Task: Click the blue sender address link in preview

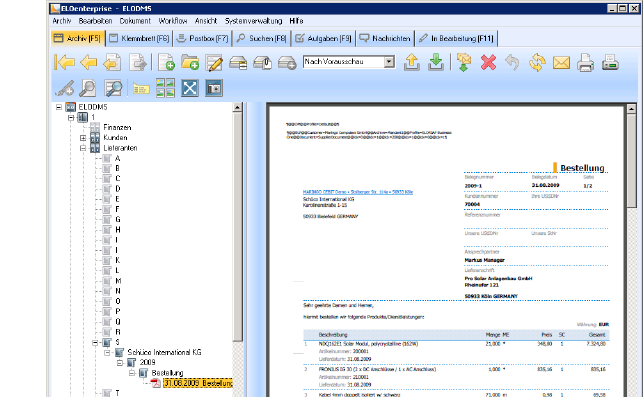Action: 358,192
